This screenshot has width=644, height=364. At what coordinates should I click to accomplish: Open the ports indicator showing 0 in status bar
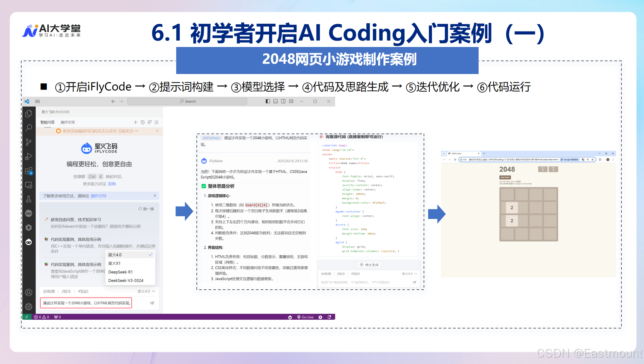coord(57,317)
